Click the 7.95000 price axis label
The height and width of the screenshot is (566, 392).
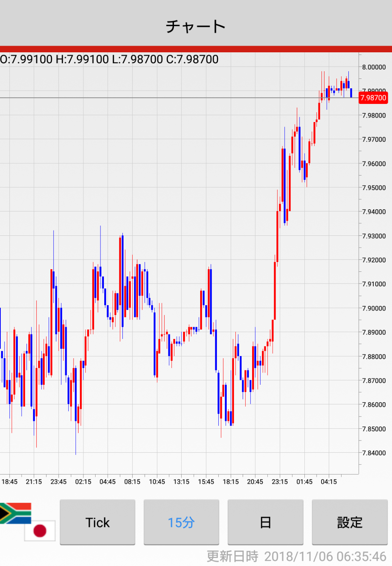374,188
